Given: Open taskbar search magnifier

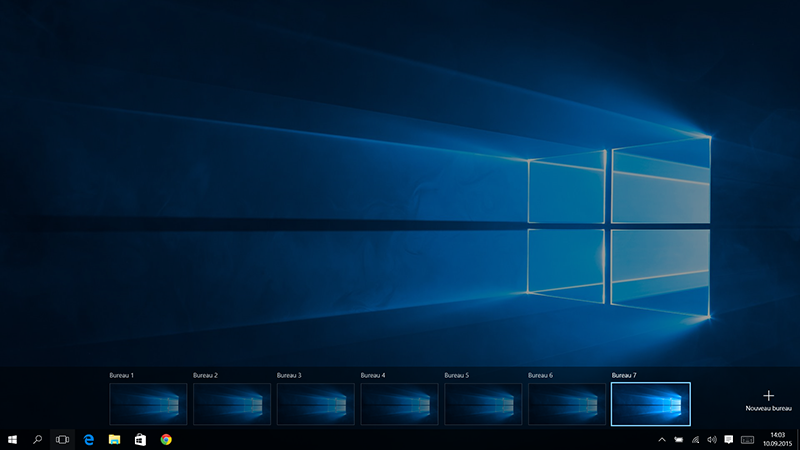Looking at the screenshot, I should tap(37, 439).
